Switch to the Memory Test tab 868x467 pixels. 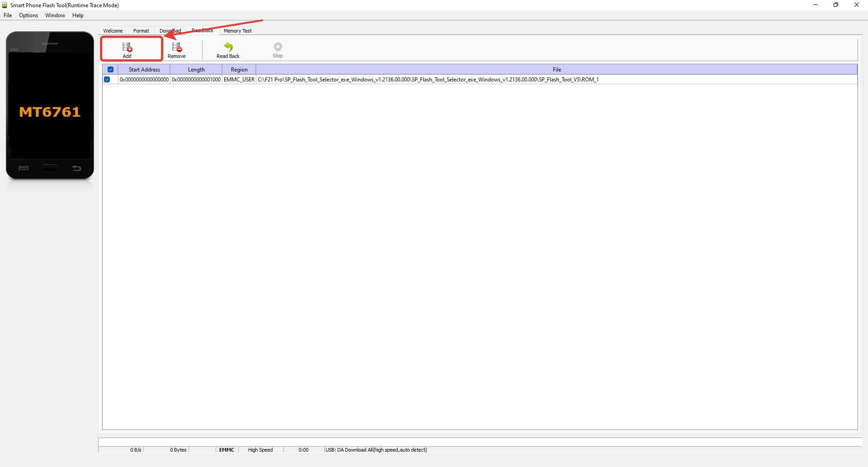pyautogui.click(x=238, y=30)
